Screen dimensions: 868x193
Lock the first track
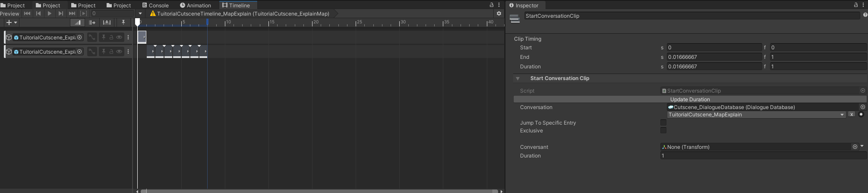111,37
